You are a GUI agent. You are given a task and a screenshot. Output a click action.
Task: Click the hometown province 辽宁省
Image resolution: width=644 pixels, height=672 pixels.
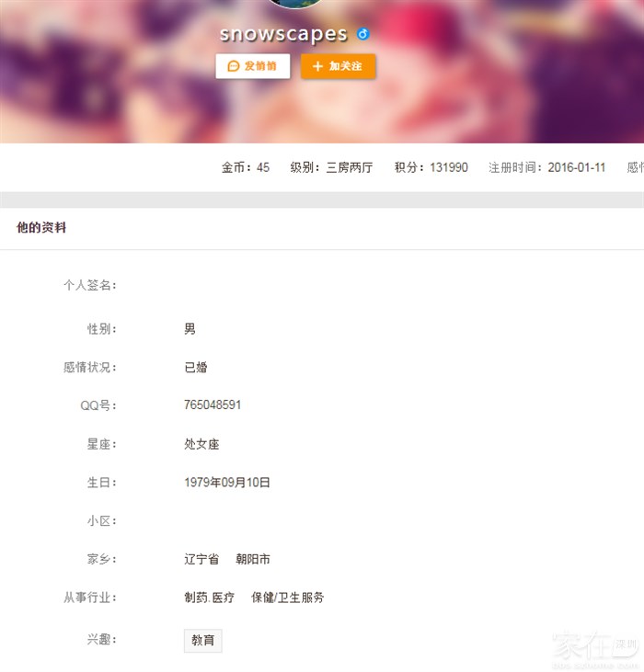(201, 559)
